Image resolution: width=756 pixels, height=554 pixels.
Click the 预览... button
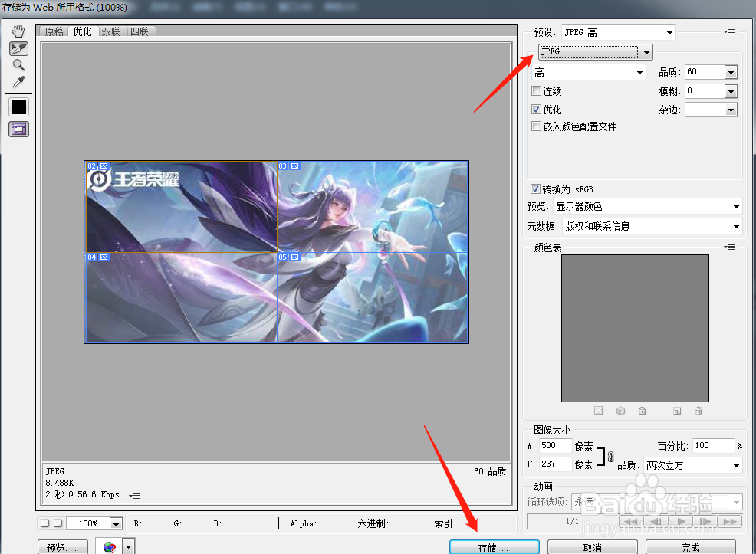click(x=63, y=547)
